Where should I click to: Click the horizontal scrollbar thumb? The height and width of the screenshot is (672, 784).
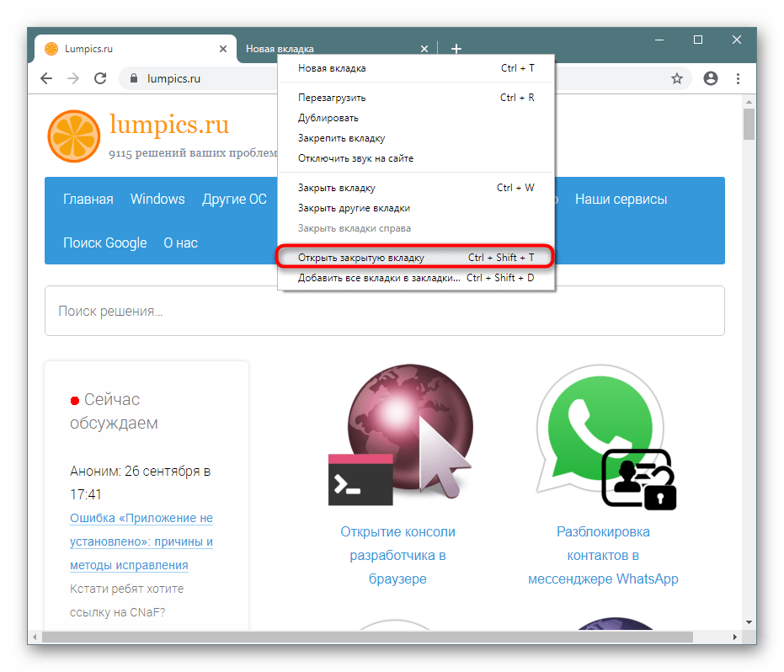(367, 637)
